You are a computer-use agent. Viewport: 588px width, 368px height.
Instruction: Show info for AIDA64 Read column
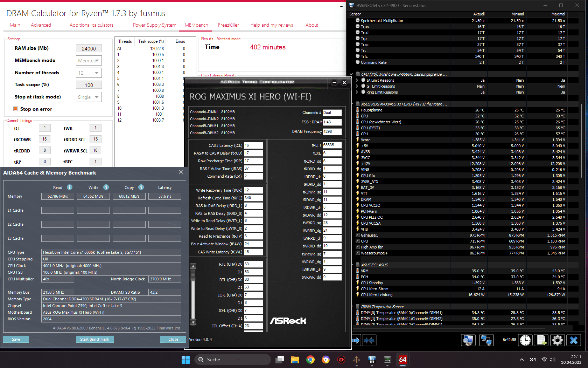[70, 187]
